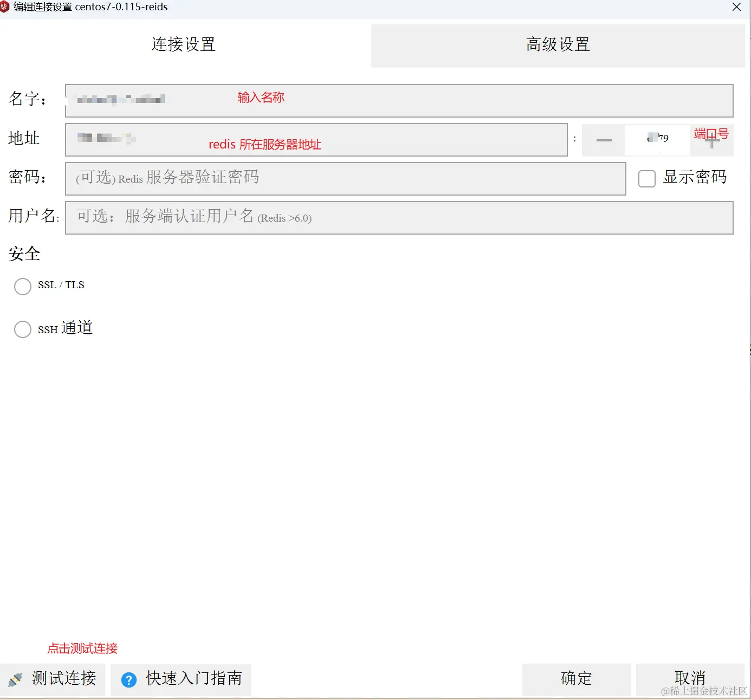Switch to the 连接设置 tab
This screenshot has height=700, width=751.
coord(184,45)
